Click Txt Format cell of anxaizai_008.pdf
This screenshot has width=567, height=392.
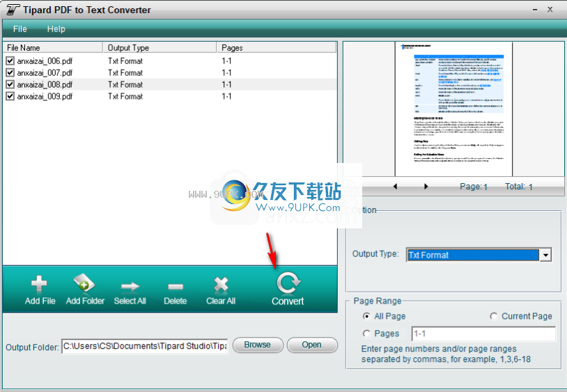point(125,84)
